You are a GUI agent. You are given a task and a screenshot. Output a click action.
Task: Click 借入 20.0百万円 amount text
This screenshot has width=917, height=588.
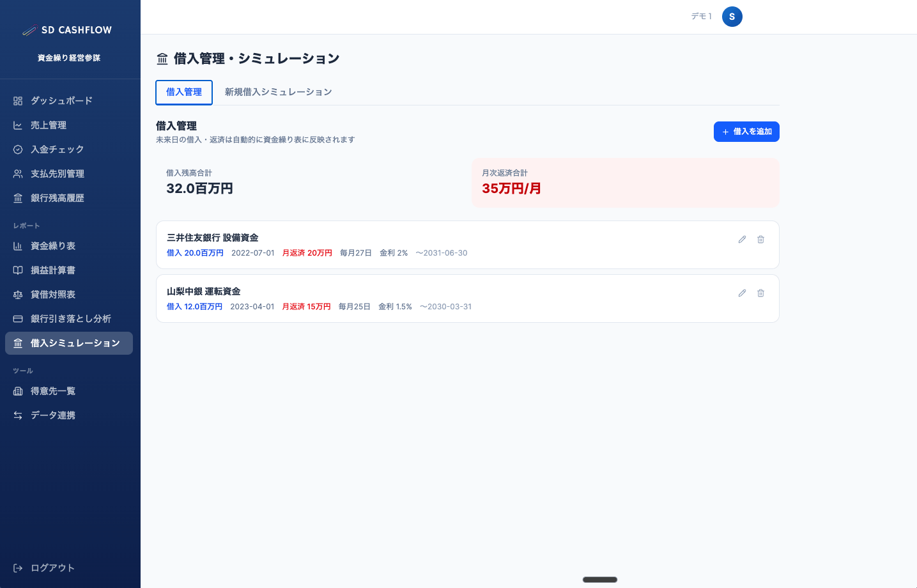(x=195, y=253)
